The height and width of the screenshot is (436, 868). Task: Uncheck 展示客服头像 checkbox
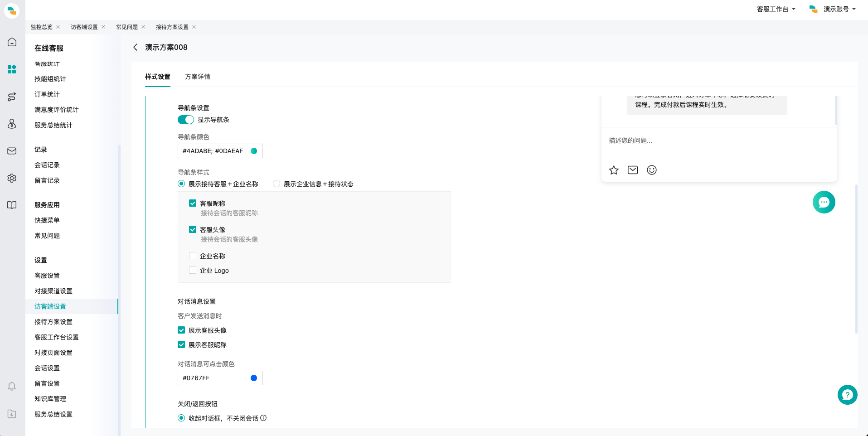click(181, 330)
